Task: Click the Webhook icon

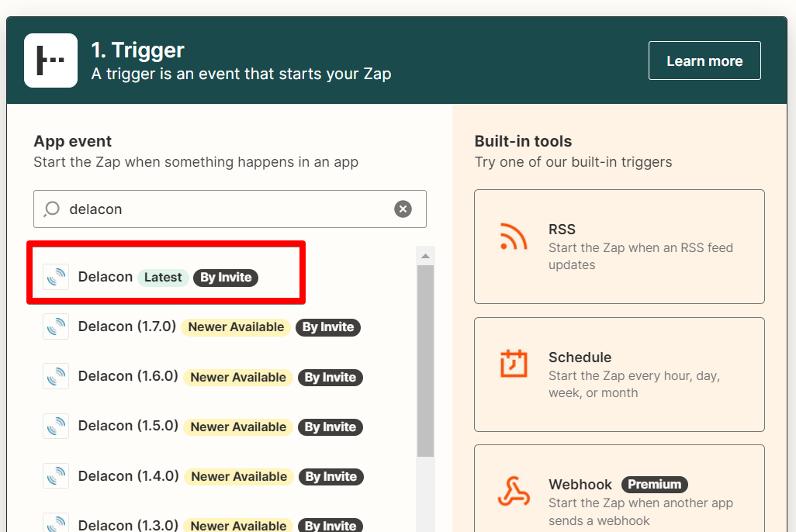Action: coord(514,492)
